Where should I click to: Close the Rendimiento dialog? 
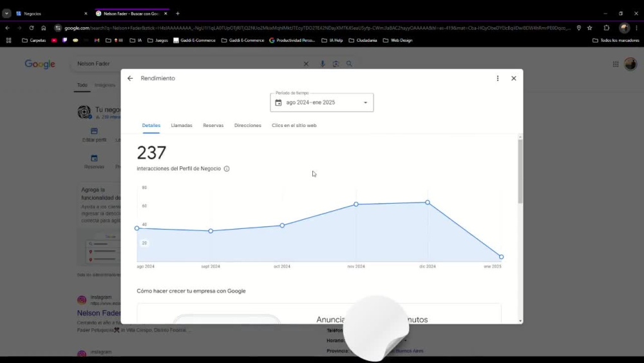tap(513, 78)
